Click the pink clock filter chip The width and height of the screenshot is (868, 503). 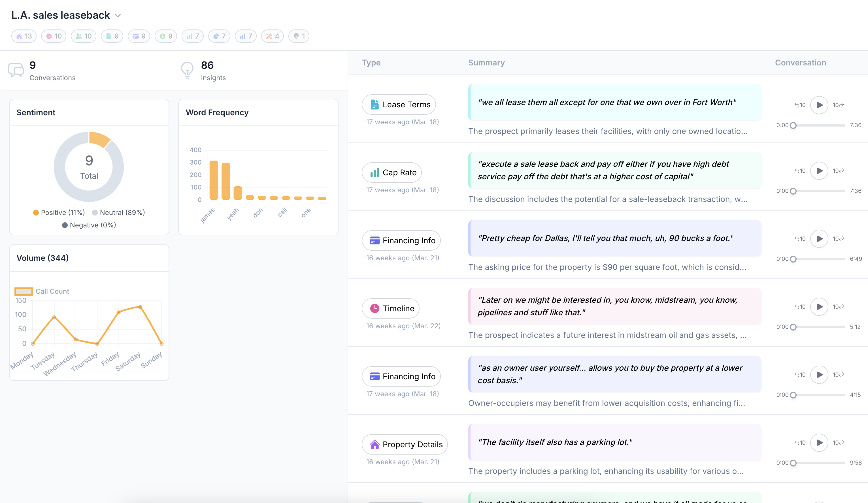[53, 36]
